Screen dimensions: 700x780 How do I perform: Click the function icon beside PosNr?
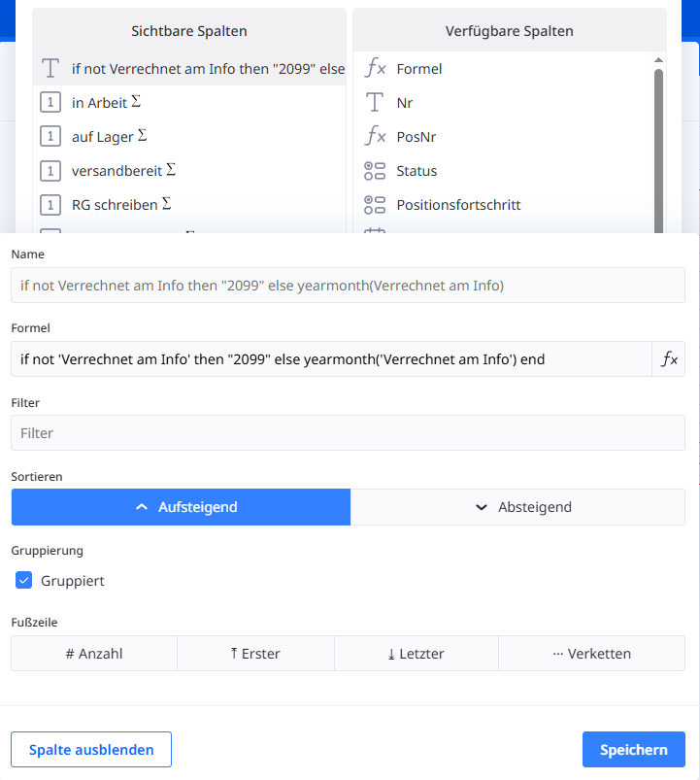pyautogui.click(x=375, y=137)
